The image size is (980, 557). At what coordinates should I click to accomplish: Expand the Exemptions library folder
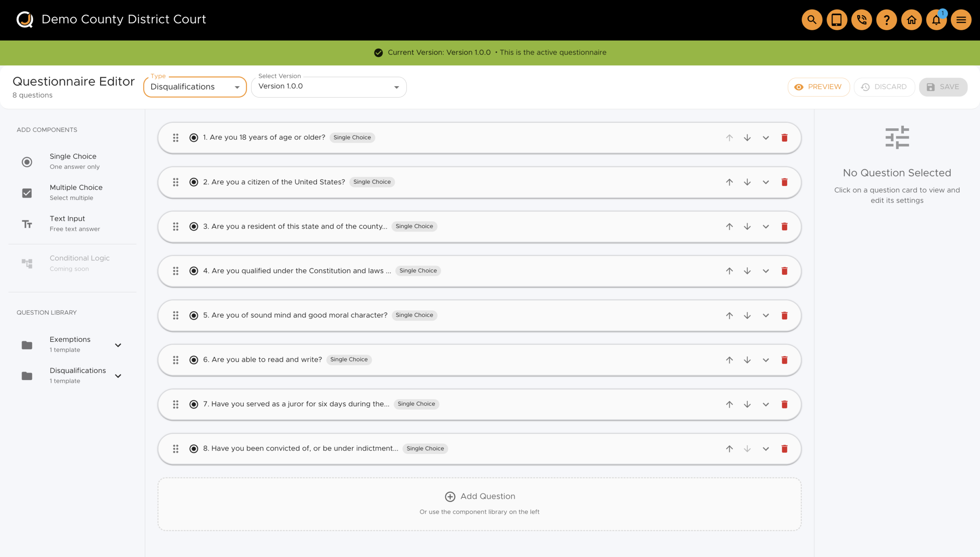(118, 345)
